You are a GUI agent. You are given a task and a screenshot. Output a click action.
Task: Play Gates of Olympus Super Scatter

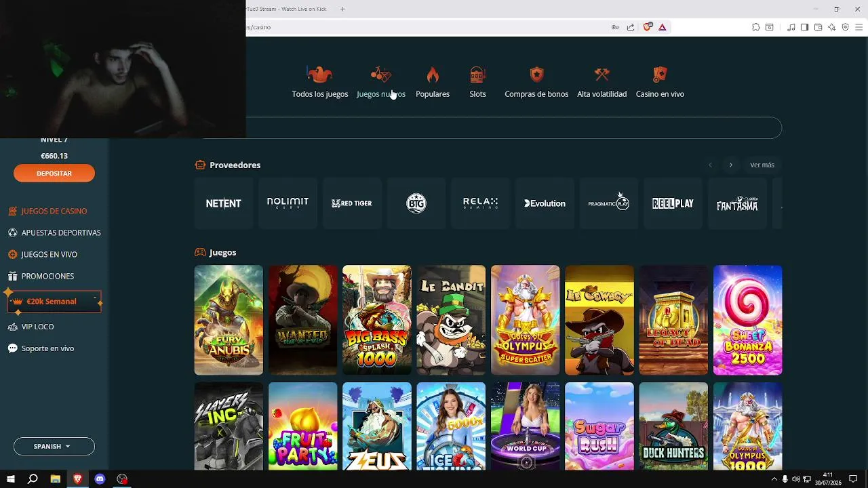(x=526, y=320)
